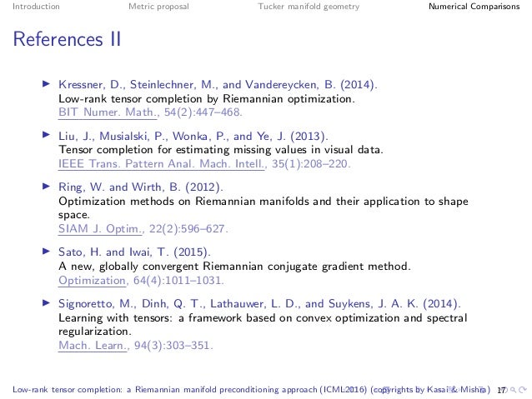Click the Beamer search magnifier icon
This screenshot has width=532, height=399.
[513, 390]
